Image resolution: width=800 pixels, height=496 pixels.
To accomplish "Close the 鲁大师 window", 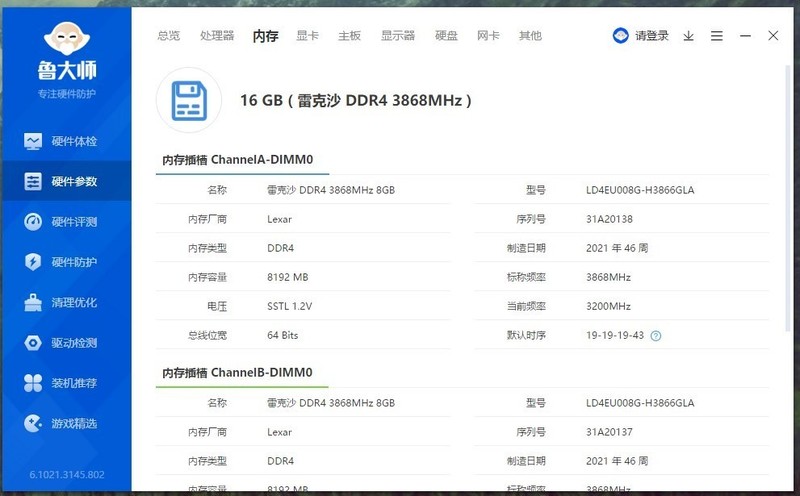I will (773, 35).
